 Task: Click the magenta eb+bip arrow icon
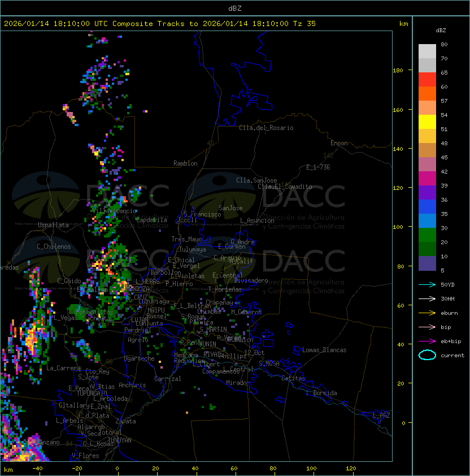427,341
